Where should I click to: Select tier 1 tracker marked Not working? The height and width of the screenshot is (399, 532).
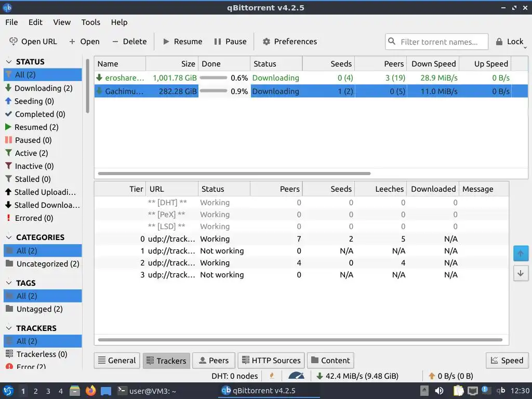point(301,251)
